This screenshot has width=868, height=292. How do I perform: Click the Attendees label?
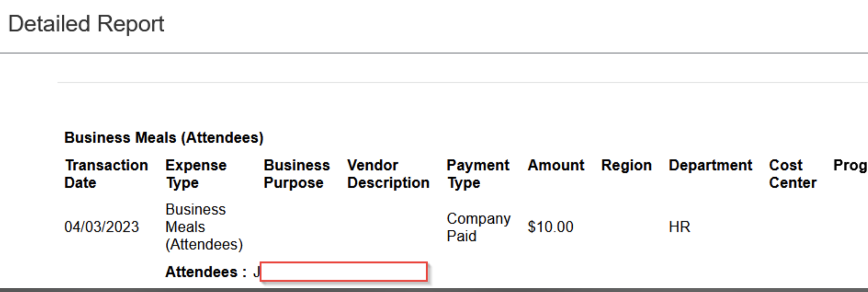pyautogui.click(x=205, y=272)
